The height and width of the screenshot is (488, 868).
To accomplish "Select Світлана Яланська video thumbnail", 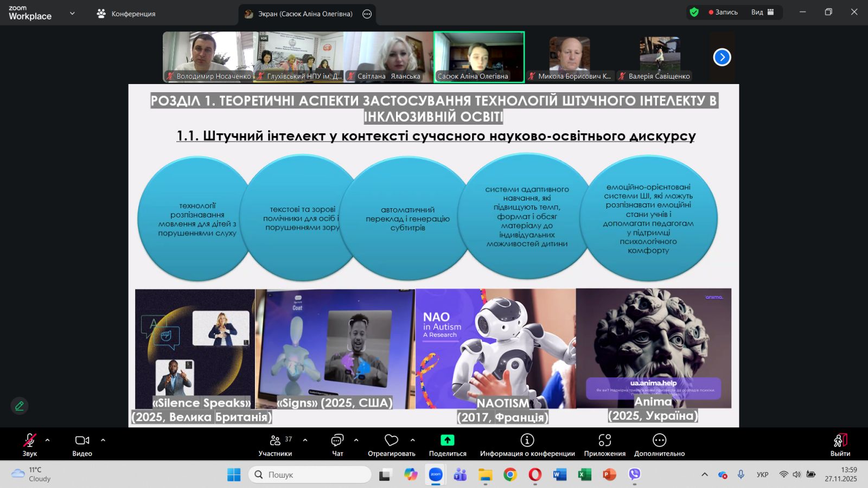I will (x=388, y=56).
